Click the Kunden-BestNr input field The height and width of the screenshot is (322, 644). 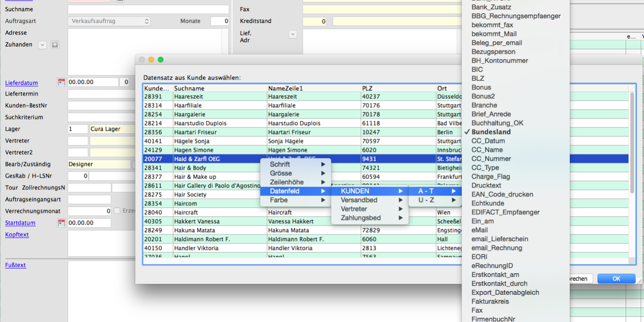click(x=102, y=106)
